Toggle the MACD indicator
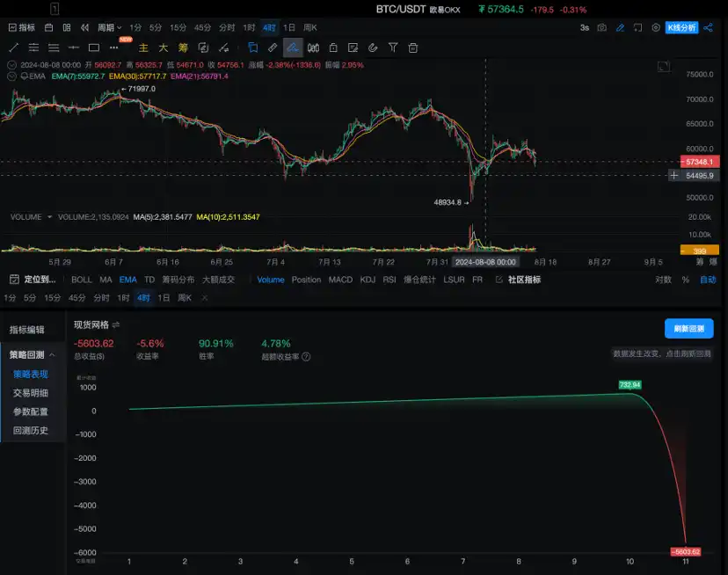 pyautogui.click(x=340, y=280)
